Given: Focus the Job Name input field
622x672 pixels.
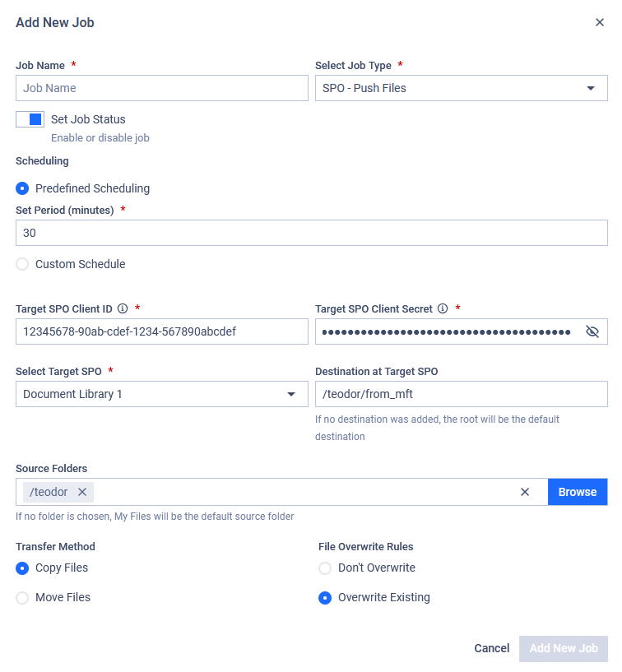Looking at the screenshot, I should [162, 88].
